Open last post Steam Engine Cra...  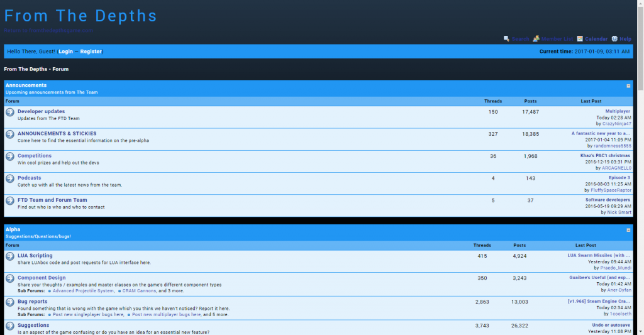click(x=599, y=301)
